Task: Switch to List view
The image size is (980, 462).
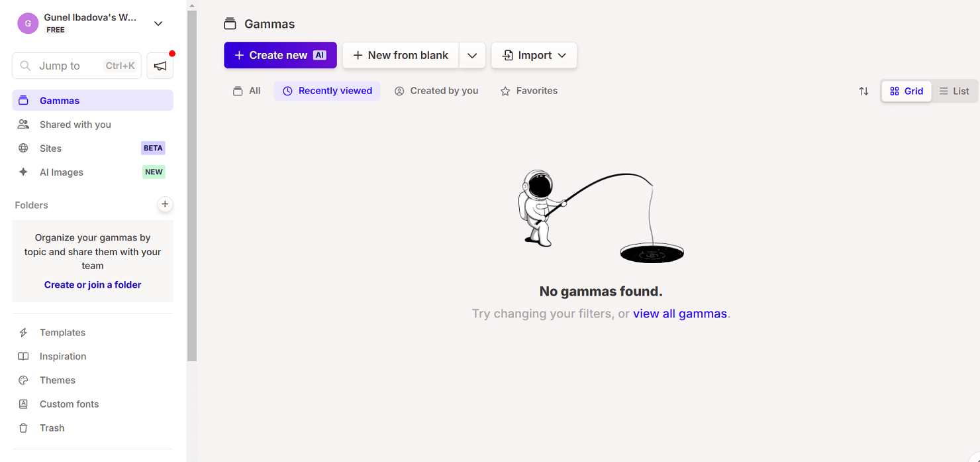Action: click(954, 91)
